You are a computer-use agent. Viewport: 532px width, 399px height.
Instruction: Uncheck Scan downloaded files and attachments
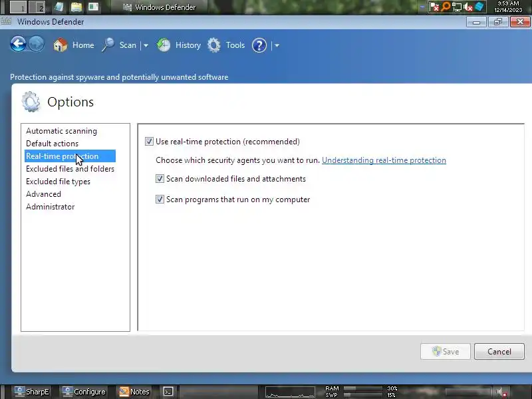click(x=160, y=179)
